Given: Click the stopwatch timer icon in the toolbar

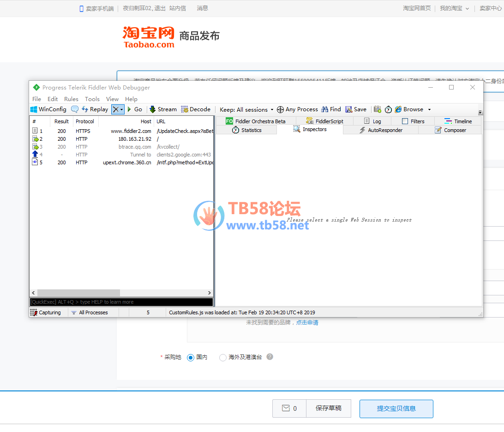Looking at the screenshot, I should pyautogui.click(x=388, y=109).
